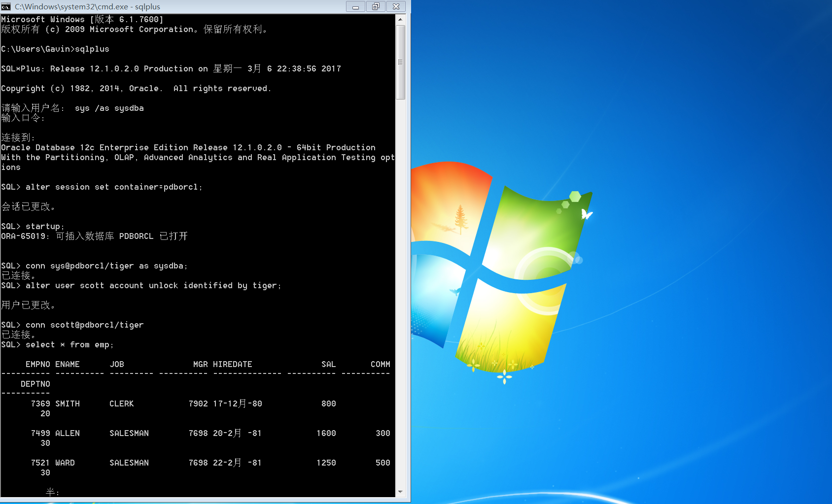Image resolution: width=832 pixels, height=504 pixels.
Task: Click manager value 7902
Action: (x=198, y=403)
